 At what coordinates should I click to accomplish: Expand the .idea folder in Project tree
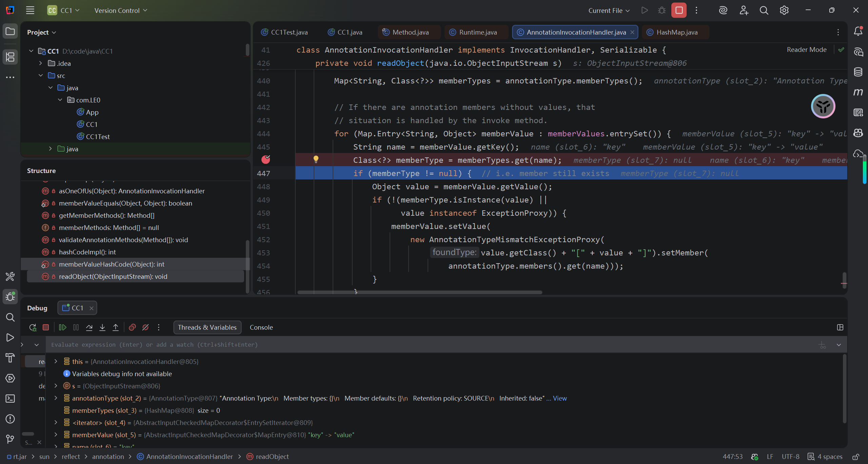tap(41, 63)
